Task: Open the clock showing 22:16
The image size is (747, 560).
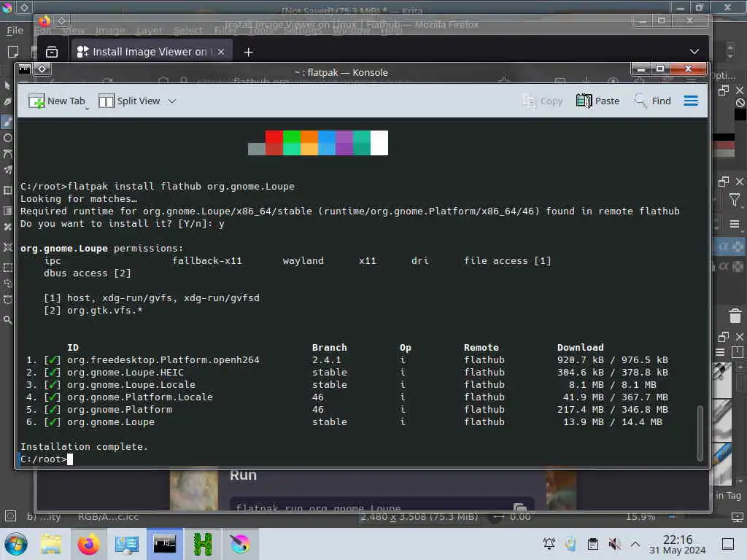Action: coord(678,544)
